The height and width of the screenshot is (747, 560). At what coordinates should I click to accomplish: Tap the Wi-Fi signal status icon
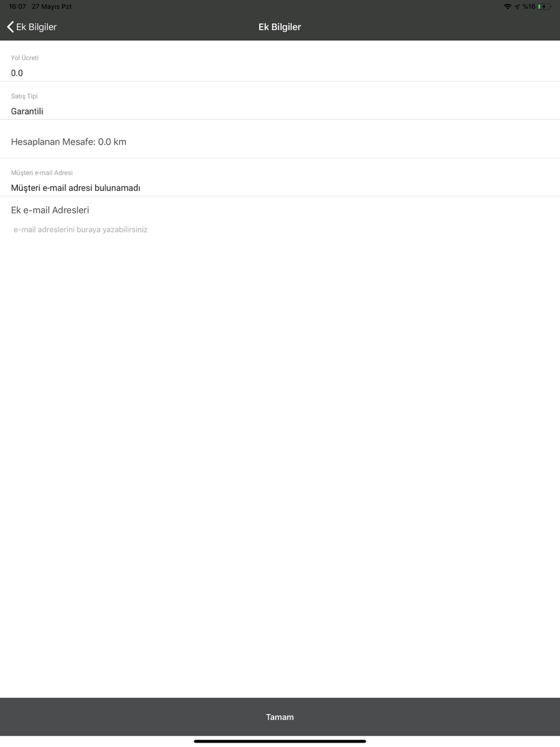click(x=507, y=7)
